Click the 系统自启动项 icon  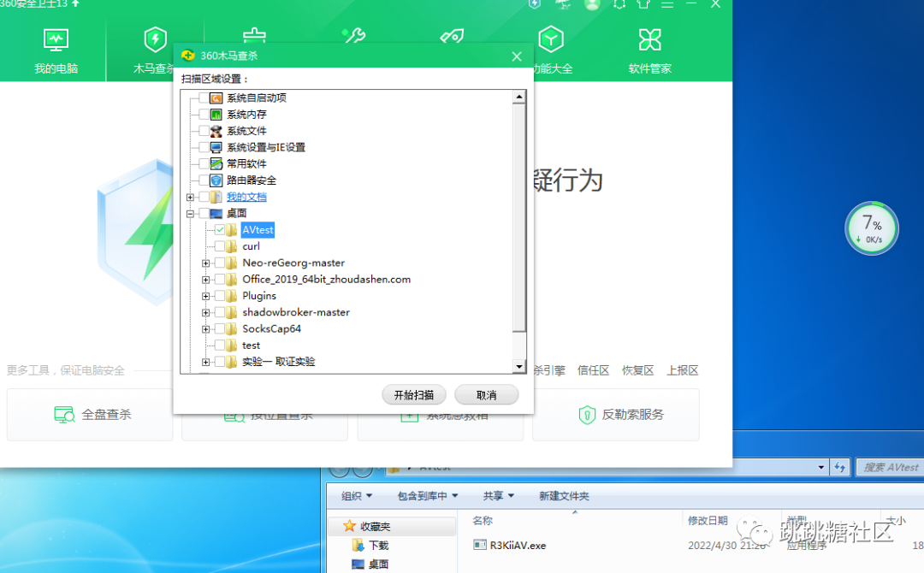(x=216, y=97)
